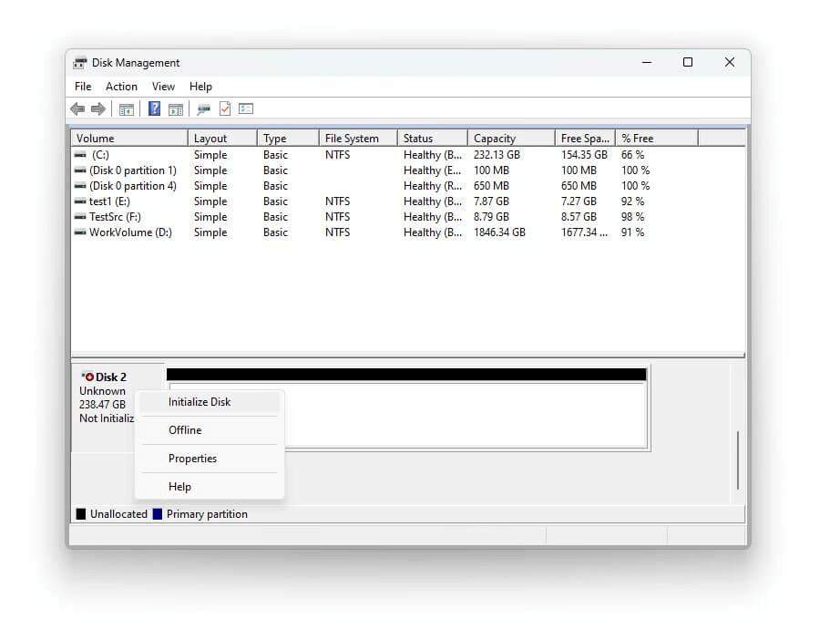Click the 8.79 GB capacity cell
Screen dimensions: 840x640
(x=491, y=217)
